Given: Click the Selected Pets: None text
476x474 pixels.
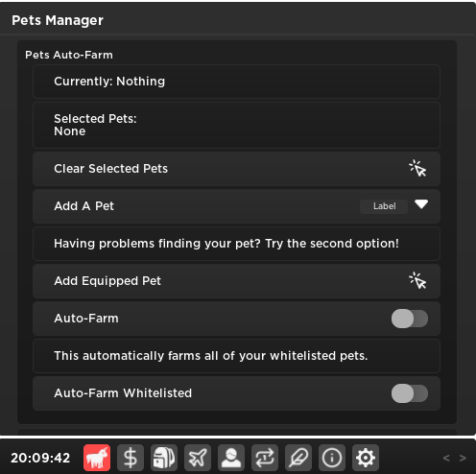Looking at the screenshot, I should [x=95, y=125].
